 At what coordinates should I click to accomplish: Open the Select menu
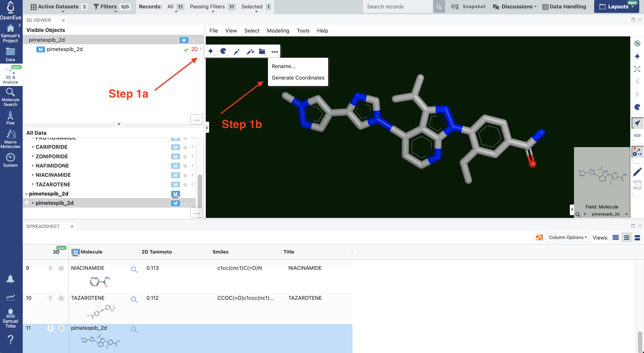pos(252,31)
